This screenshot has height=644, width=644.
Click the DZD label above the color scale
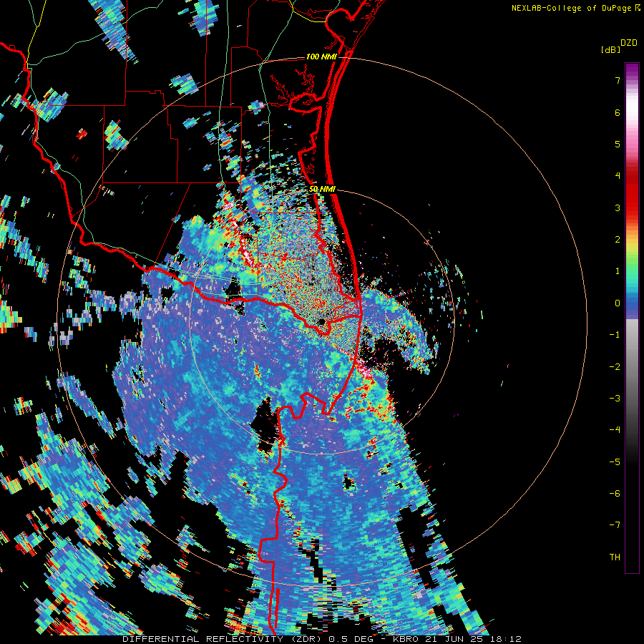coord(629,43)
